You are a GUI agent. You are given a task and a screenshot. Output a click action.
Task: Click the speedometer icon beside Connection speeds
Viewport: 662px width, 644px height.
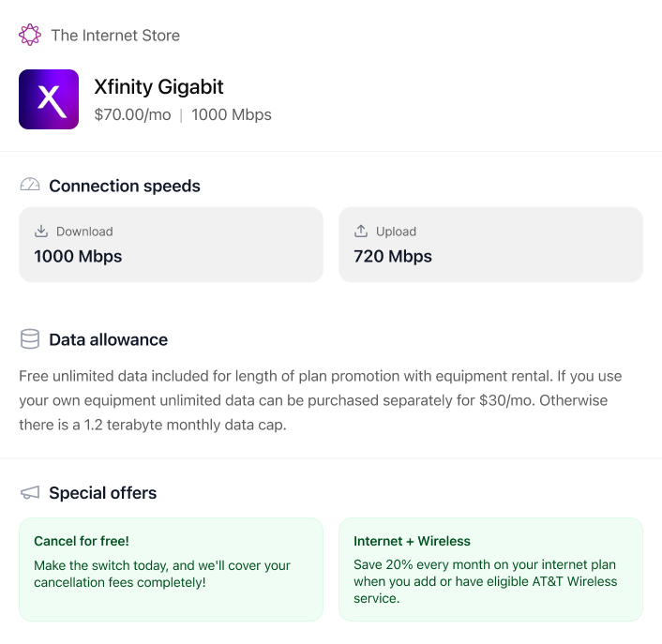tap(30, 186)
